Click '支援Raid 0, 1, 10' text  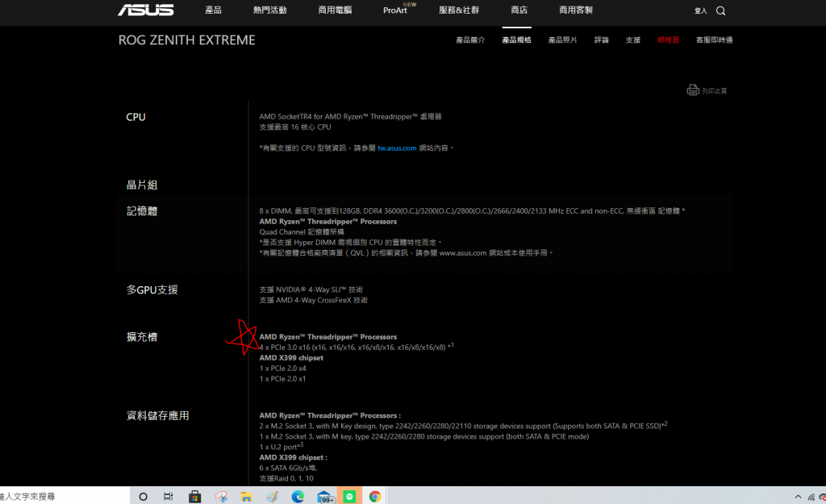pyautogui.click(x=286, y=478)
